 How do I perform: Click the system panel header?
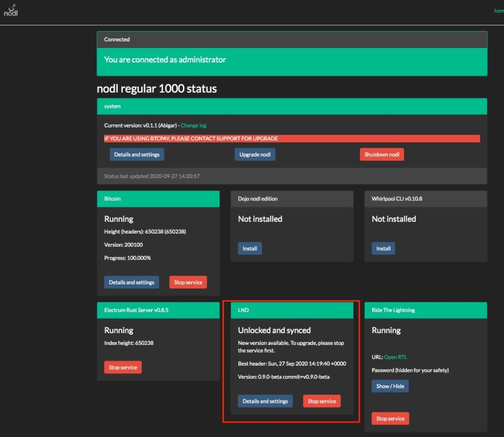pos(292,106)
